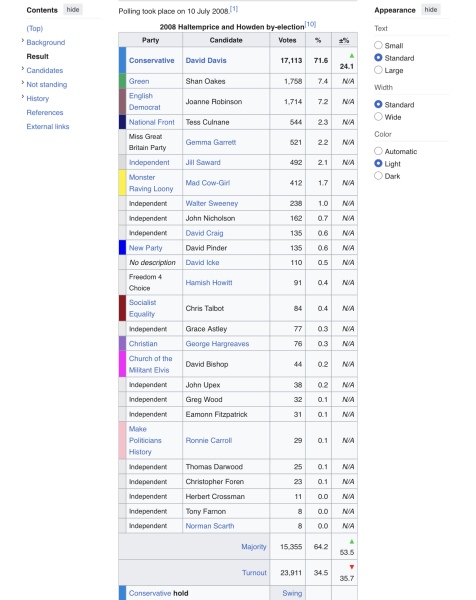Hide the Appearance panel
The image size is (476, 600).
click(430, 10)
